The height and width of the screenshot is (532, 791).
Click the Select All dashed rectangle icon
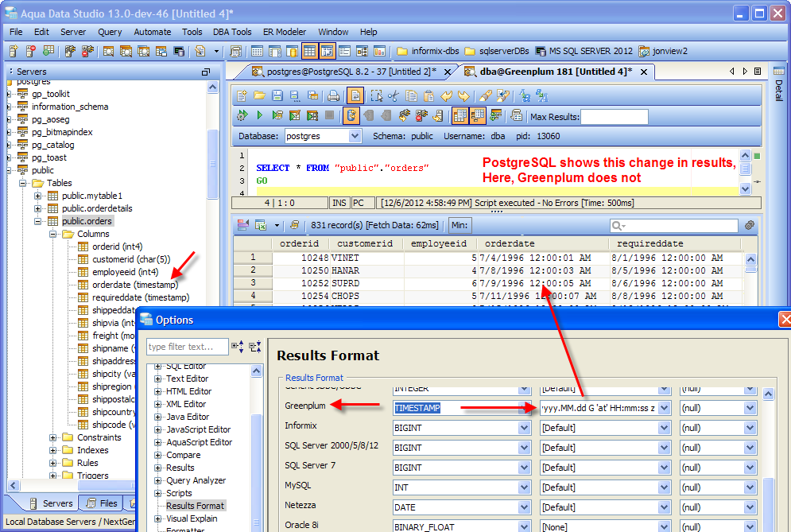(376, 95)
